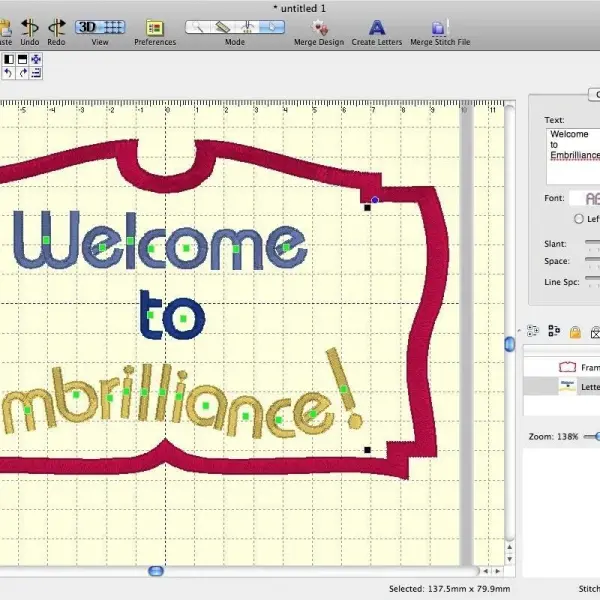Click the green handle on letter W
The height and width of the screenshot is (600, 600).
[46, 240]
